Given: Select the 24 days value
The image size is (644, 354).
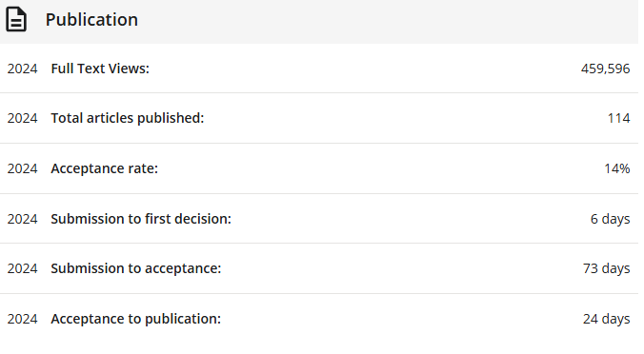Looking at the screenshot, I should [606, 319].
